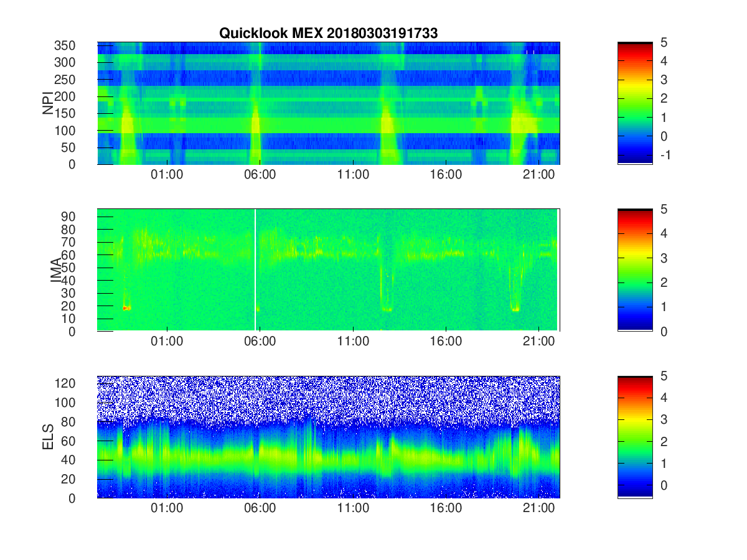Click the white data-gap line in IMA panel

click(255, 270)
